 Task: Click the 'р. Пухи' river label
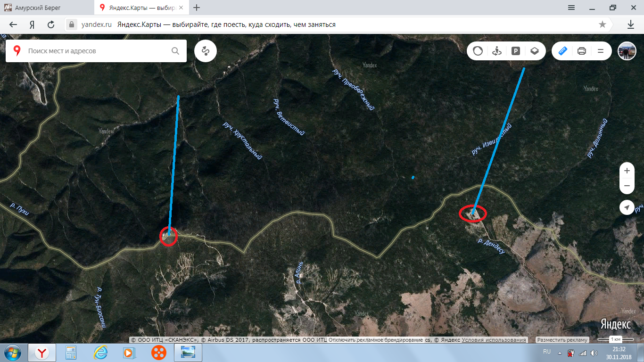[19, 209]
